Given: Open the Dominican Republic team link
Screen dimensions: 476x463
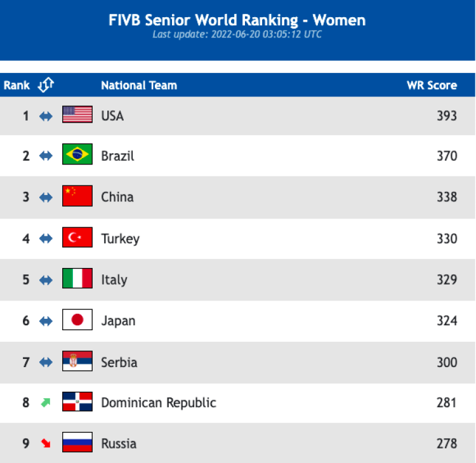Looking at the screenshot, I should (159, 403).
